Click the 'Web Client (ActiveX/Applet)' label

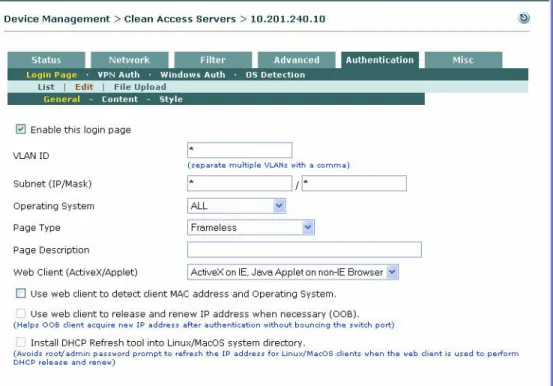75,272
